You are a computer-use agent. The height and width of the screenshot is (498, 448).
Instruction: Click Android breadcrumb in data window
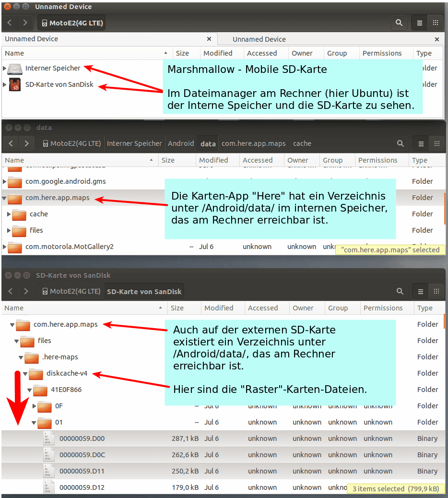coord(181,143)
